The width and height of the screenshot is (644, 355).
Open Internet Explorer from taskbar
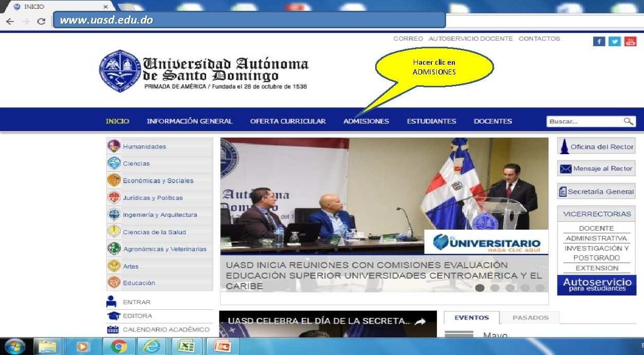(152, 347)
